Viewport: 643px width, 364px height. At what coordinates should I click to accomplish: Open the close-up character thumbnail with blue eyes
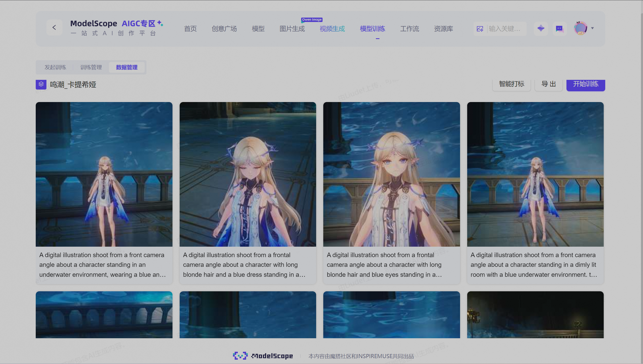click(391, 174)
